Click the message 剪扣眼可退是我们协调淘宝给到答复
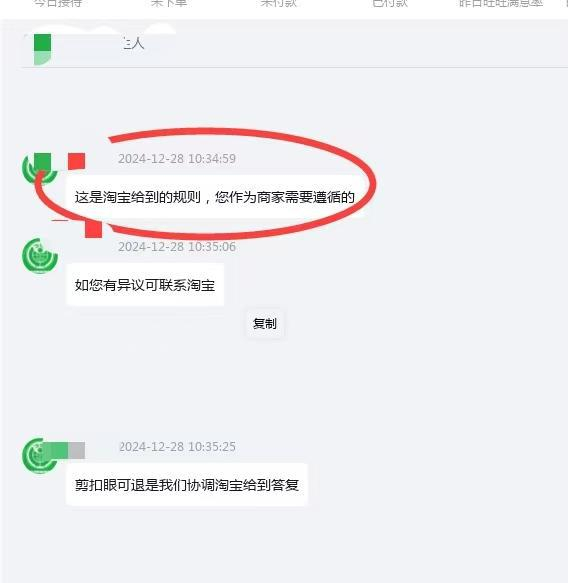This screenshot has height=583, width=568. (187, 485)
